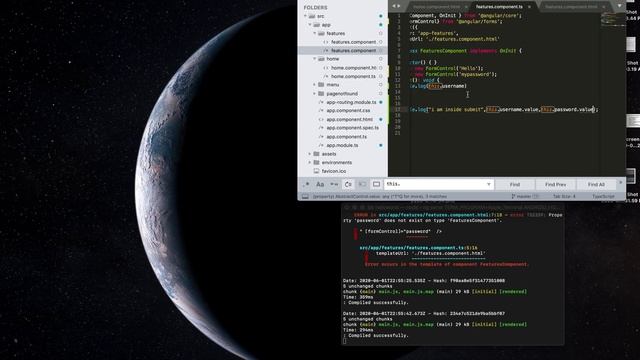640x360 pixels.
Task: Collapse the features folder arrow
Action: coord(315,33)
